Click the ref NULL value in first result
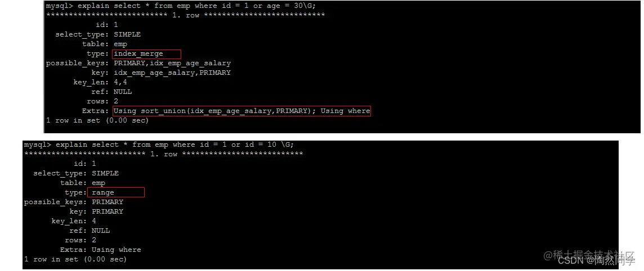This screenshot has height=271, width=644. click(x=123, y=92)
